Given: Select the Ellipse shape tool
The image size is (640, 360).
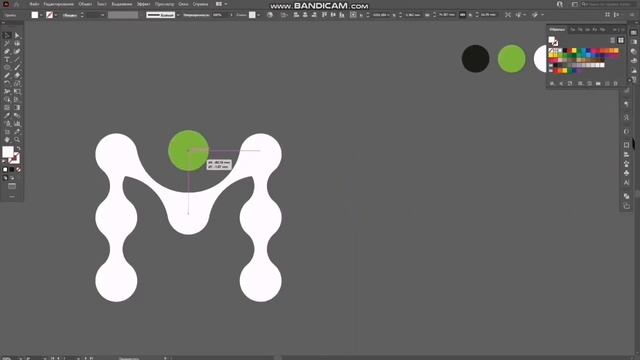Looking at the screenshot, I should coord(7,67).
